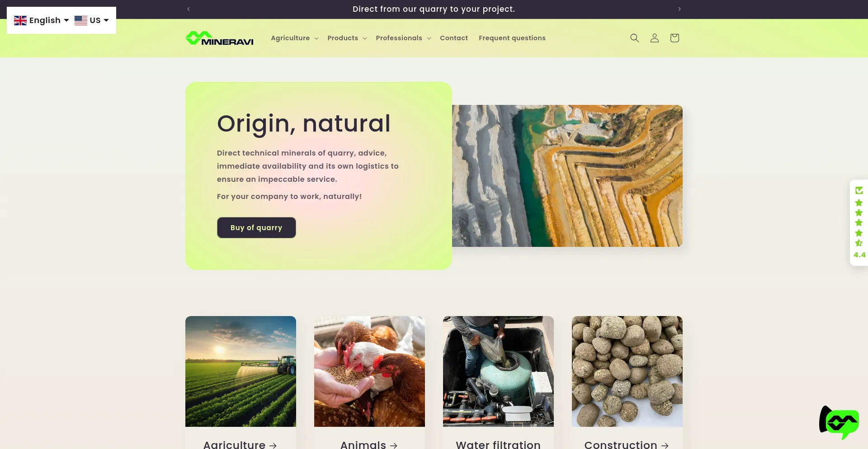
Task: Open the search magnifier icon
Action: coord(634,38)
